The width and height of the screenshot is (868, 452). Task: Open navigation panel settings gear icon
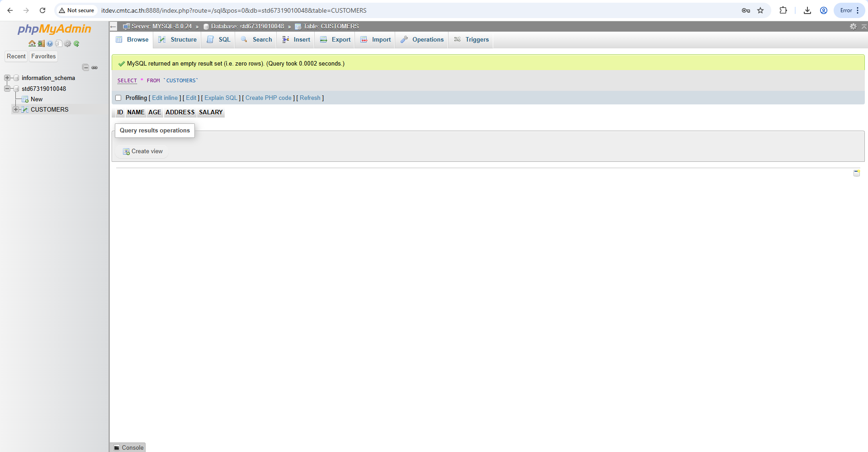coord(67,44)
